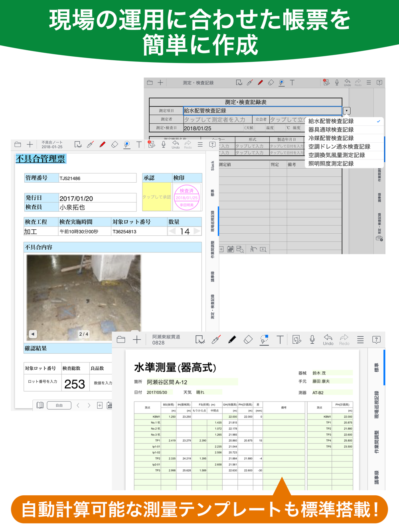Open the form settings icon at 測定・検査記録 sidebar bottom
The image size is (399, 532).
point(379,238)
